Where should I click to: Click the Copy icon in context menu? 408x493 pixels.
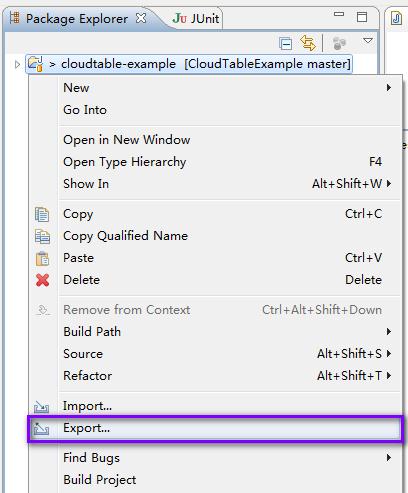pyautogui.click(x=42, y=214)
